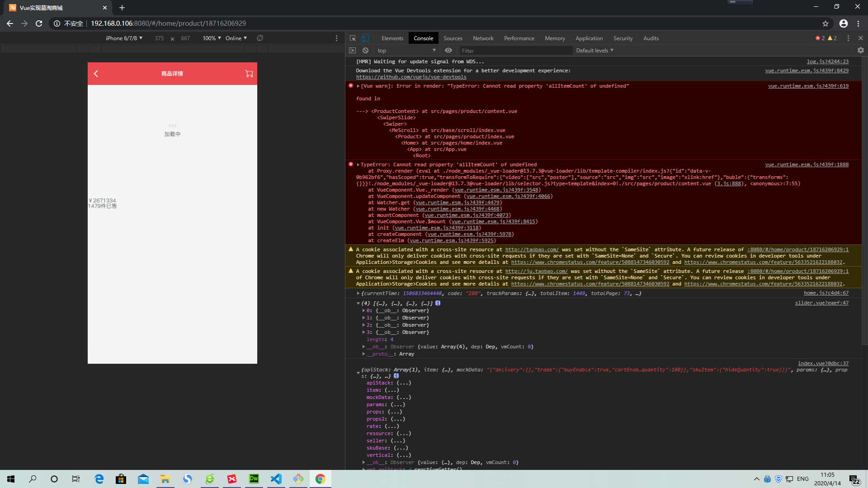868x488 pixels.
Task: Collapse the logged array of 4 items
Action: coord(359,303)
